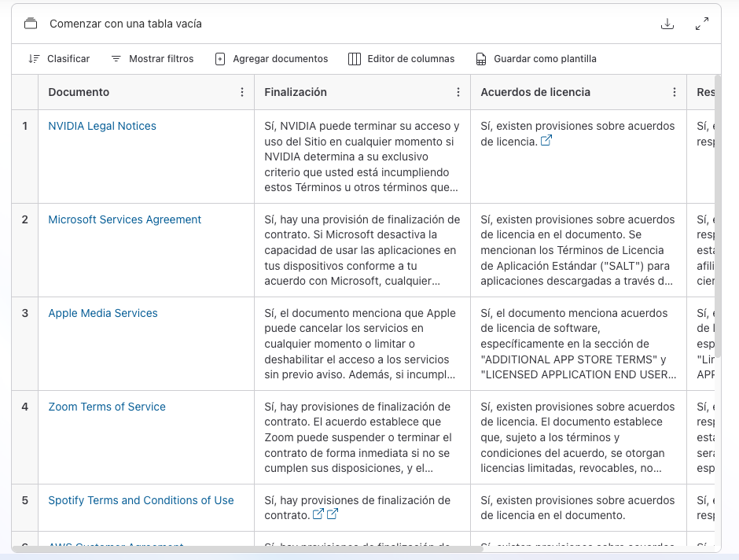Click the Agregar documentos plus-file icon
The height and width of the screenshot is (560, 739).
[220, 59]
